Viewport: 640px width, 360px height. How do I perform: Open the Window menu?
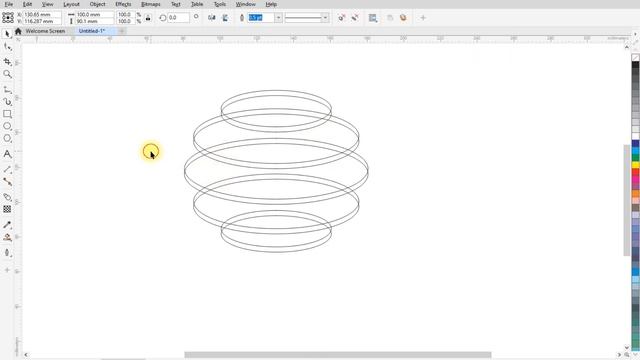(246, 4)
